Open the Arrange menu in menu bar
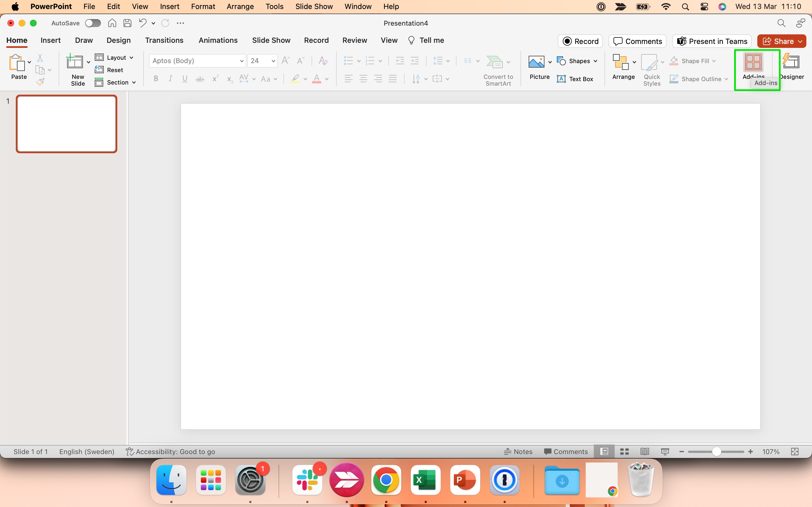The image size is (812, 507). (240, 6)
